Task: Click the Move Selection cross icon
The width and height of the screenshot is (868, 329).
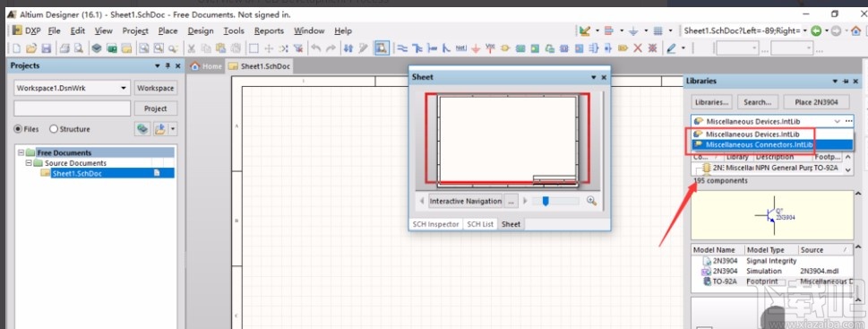Action: pyautogui.click(x=269, y=48)
